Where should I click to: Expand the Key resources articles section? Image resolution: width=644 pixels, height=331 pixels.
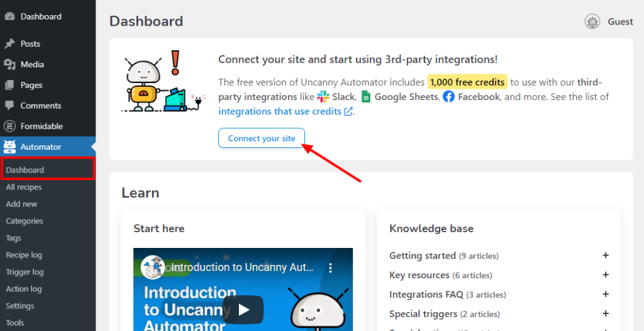click(x=606, y=274)
